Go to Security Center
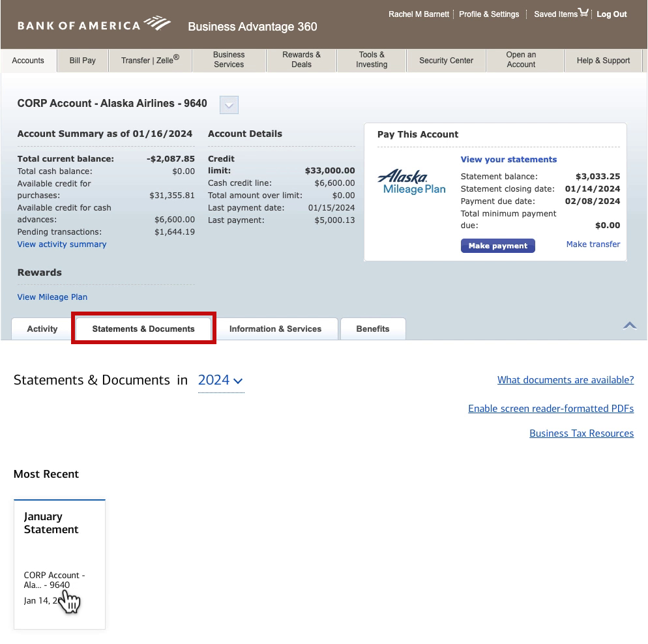This screenshot has height=644, width=648. point(446,61)
